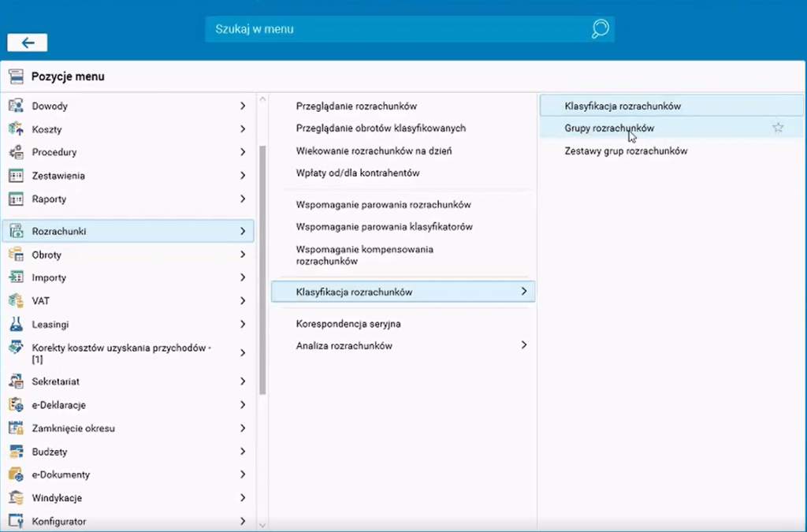Click the scrollbar down arrow

[262, 526]
